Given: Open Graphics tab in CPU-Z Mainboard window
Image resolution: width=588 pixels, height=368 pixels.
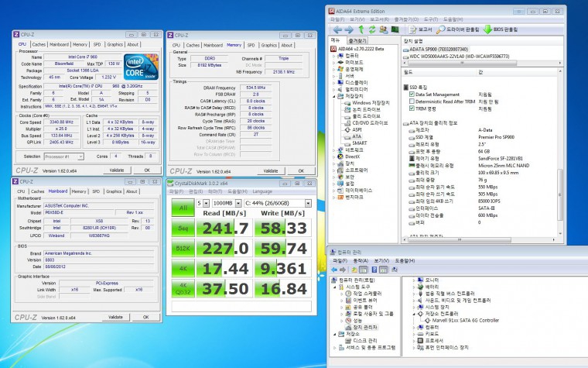Looking at the screenshot, I should coord(114,191).
